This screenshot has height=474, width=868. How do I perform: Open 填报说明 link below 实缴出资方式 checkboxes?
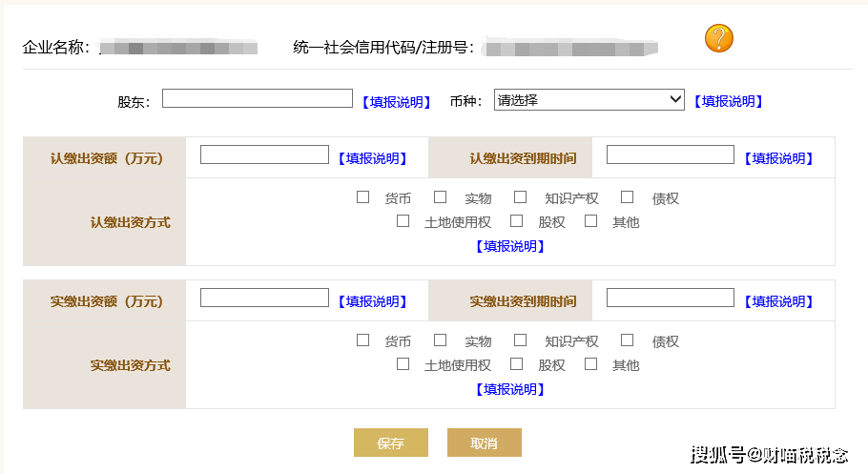pyautogui.click(x=510, y=389)
